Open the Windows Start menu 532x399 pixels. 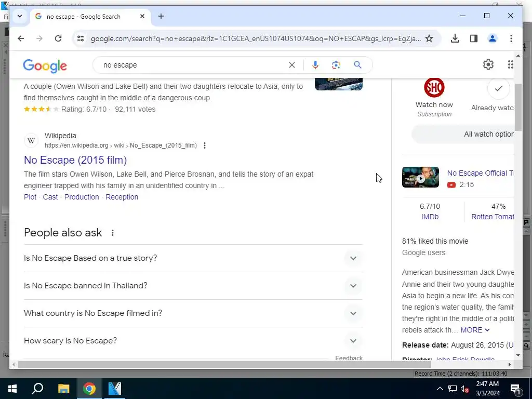12,389
